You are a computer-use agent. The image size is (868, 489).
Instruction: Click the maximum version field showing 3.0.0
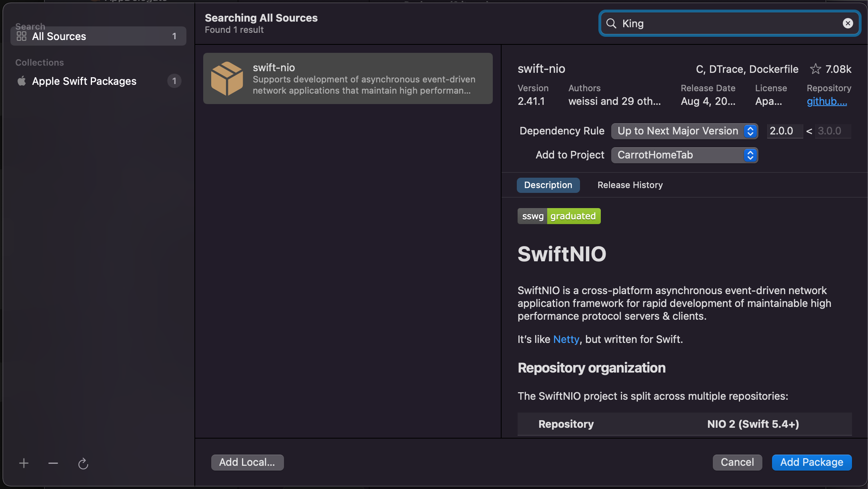833,131
